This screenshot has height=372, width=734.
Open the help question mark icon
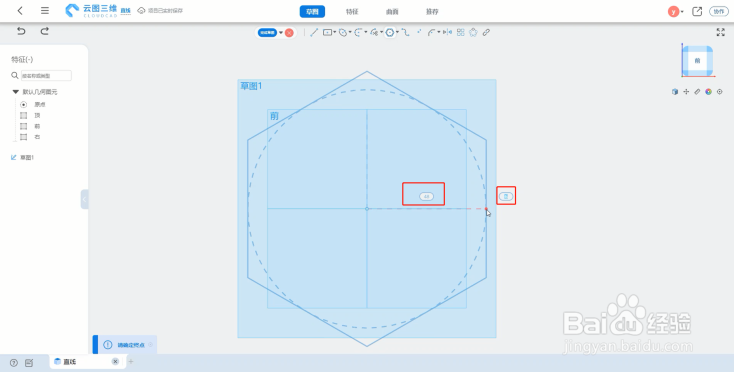pyautogui.click(x=14, y=363)
